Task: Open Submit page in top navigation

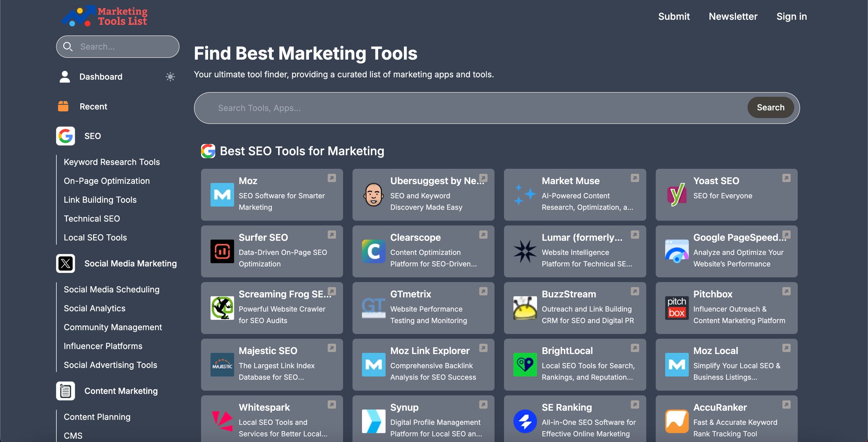Action: pyautogui.click(x=674, y=17)
